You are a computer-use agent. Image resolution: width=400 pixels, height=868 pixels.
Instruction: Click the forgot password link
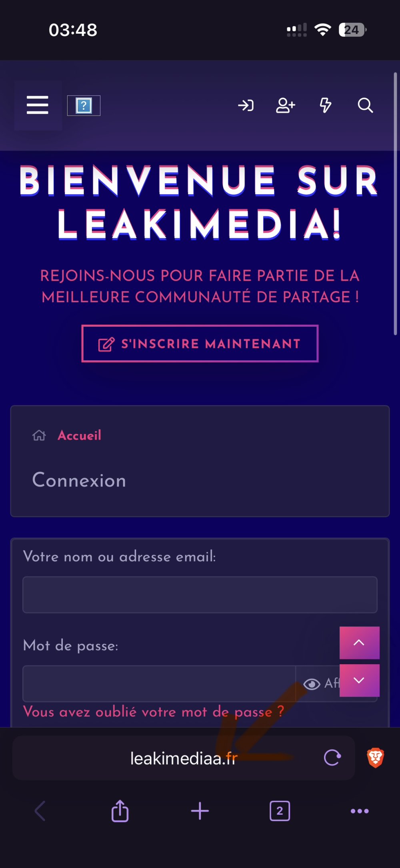point(154,712)
